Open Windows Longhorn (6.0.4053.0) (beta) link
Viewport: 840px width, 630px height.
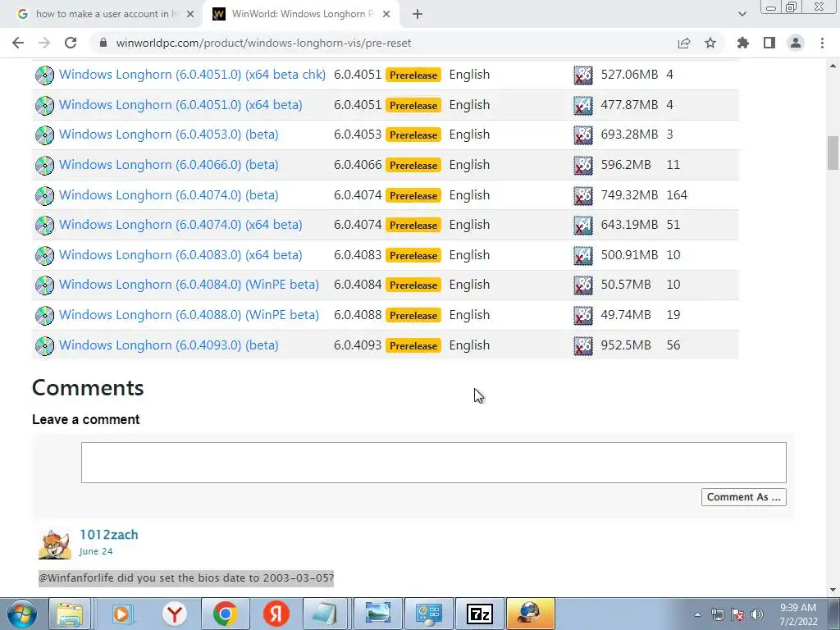[x=169, y=135]
